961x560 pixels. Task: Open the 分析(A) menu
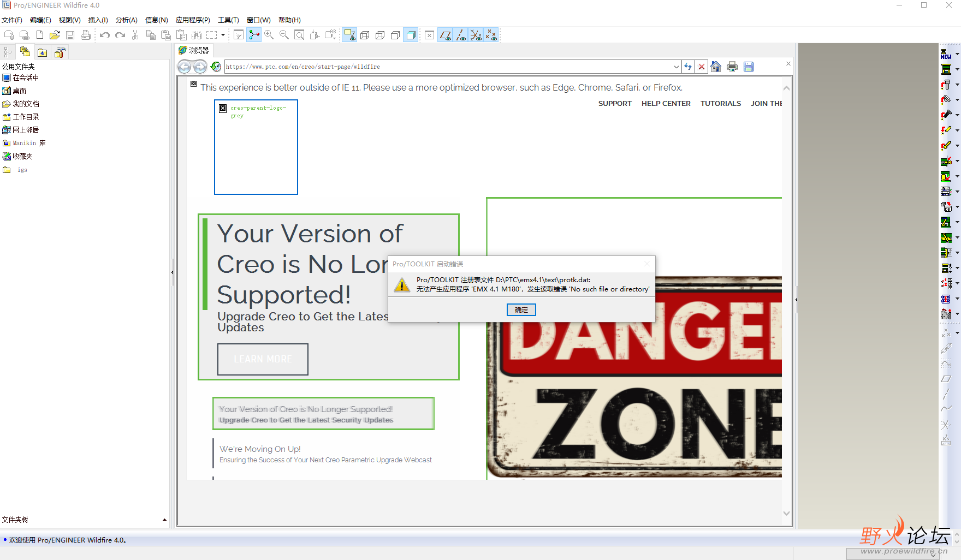click(126, 20)
